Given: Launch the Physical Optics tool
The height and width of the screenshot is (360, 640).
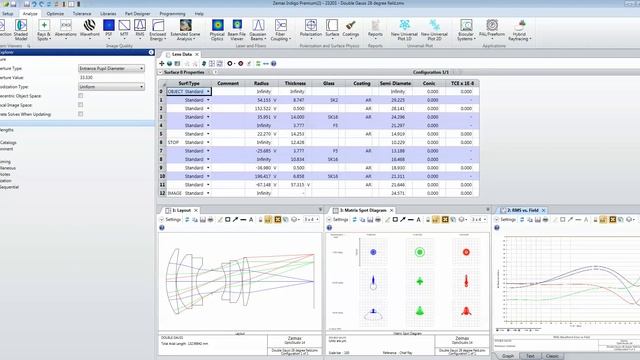Looking at the screenshot, I should point(217,30).
